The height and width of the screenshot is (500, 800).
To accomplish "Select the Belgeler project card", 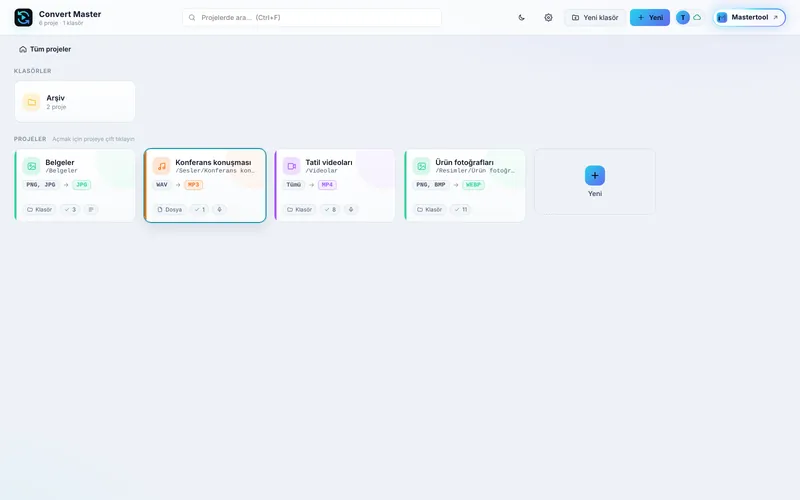I will 75,185.
